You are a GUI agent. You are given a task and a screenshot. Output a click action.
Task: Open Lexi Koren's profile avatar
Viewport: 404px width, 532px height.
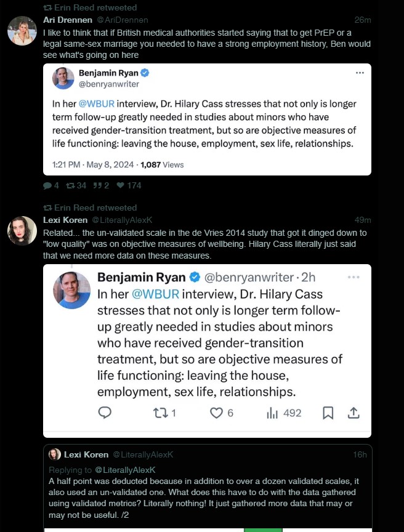click(x=22, y=231)
